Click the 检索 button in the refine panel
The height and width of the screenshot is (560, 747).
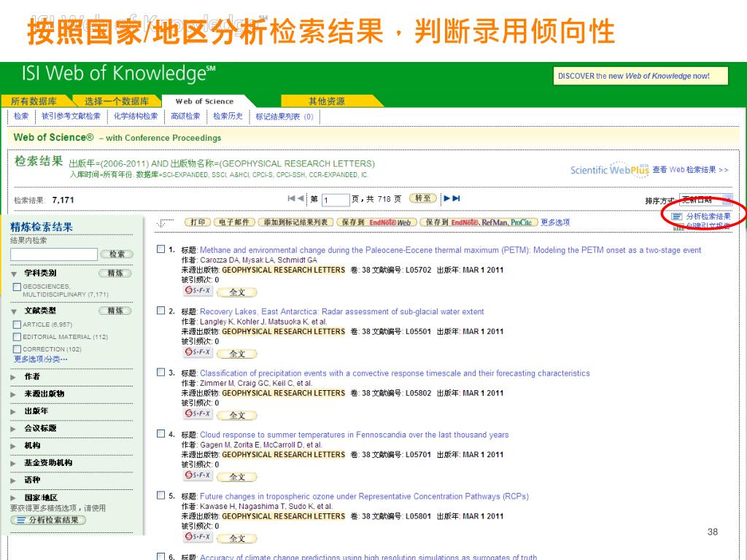117,254
